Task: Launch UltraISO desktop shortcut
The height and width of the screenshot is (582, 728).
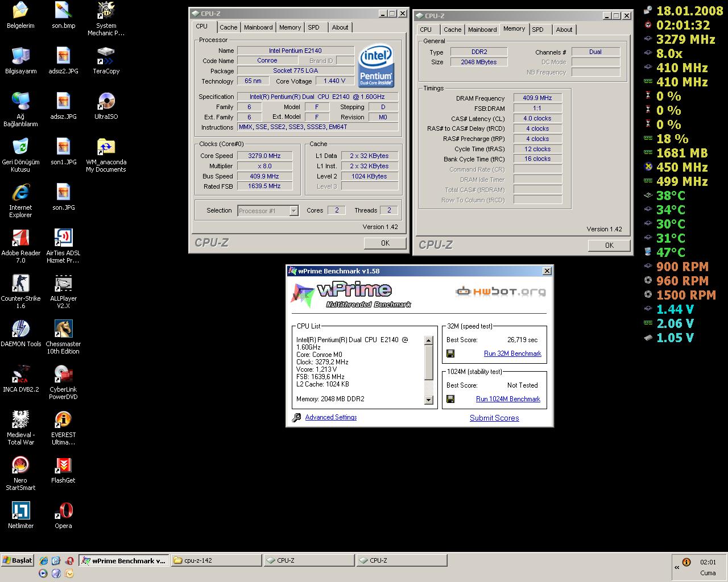Action: click(x=106, y=106)
